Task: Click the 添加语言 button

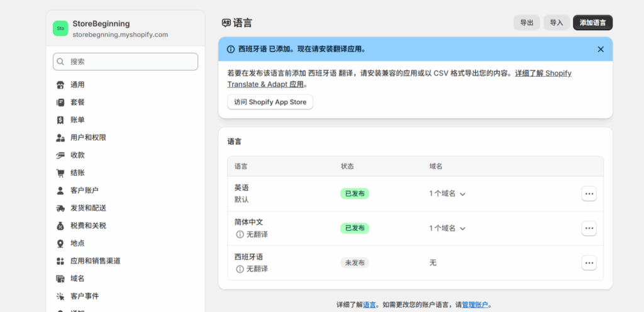Action: coord(592,23)
